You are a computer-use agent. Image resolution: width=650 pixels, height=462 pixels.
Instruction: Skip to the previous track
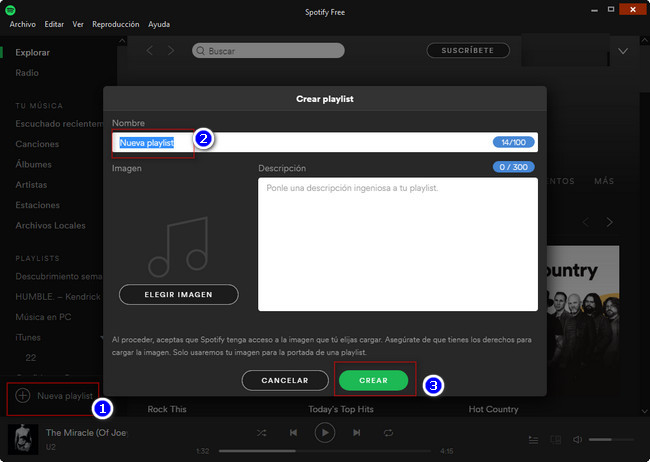pyautogui.click(x=293, y=433)
